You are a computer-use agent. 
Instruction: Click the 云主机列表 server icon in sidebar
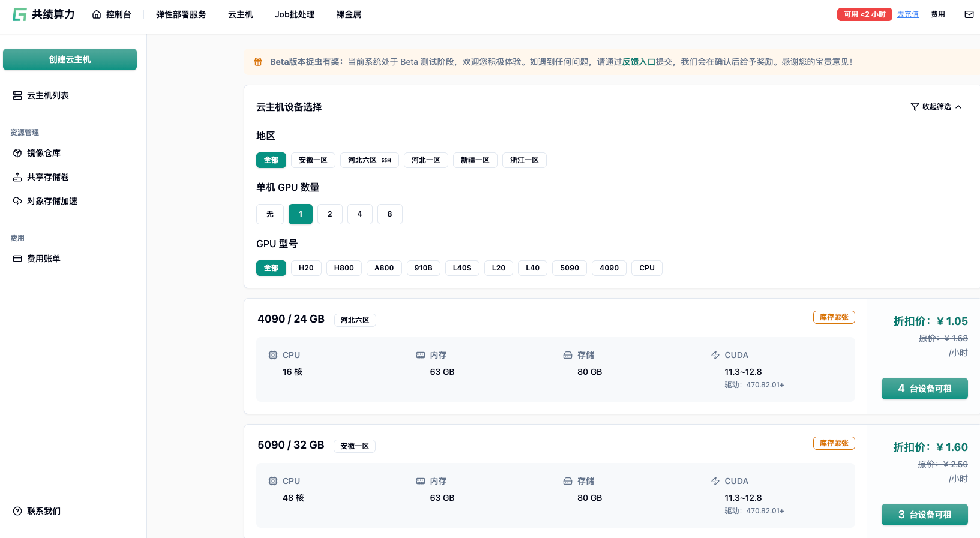pos(17,95)
